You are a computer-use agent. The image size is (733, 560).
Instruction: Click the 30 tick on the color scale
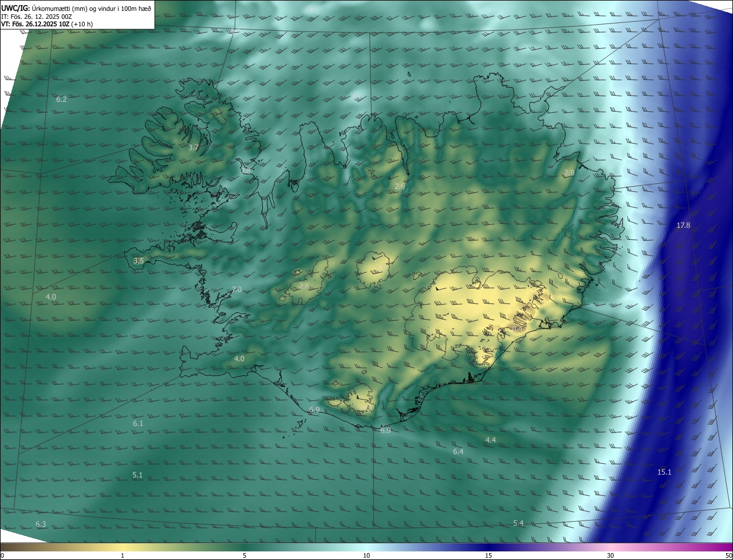pyautogui.click(x=610, y=555)
